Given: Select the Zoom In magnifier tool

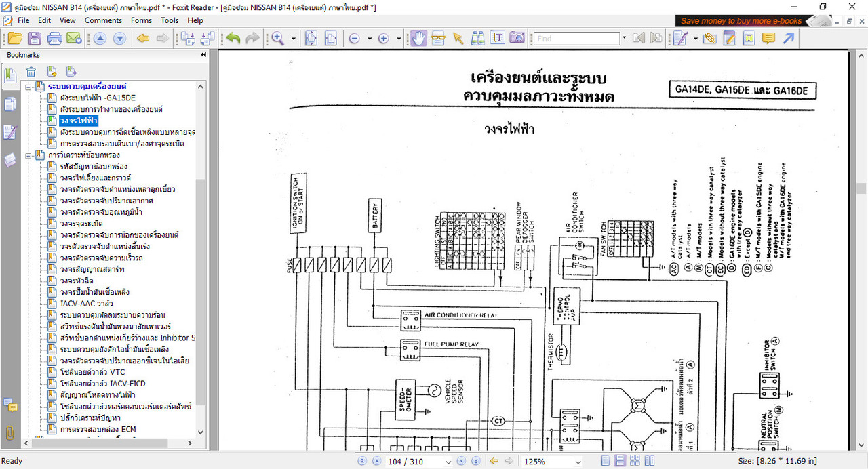Looking at the screenshot, I should point(278,39).
